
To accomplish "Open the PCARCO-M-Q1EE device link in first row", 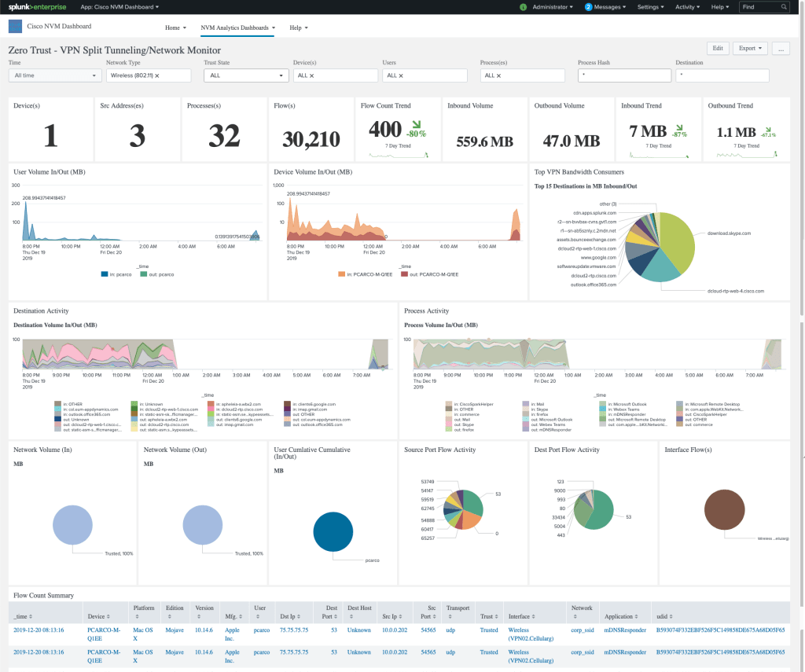I will (104, 633).
